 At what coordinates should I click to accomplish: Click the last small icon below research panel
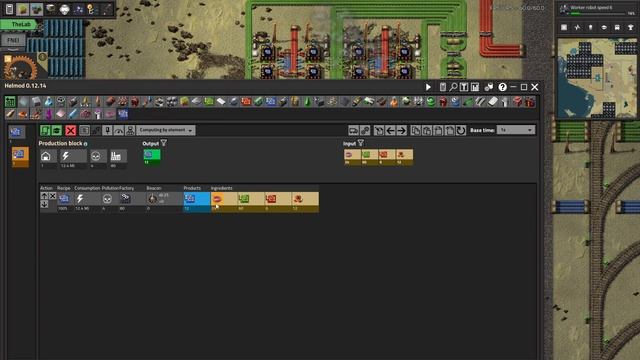(x=630, y=27)
